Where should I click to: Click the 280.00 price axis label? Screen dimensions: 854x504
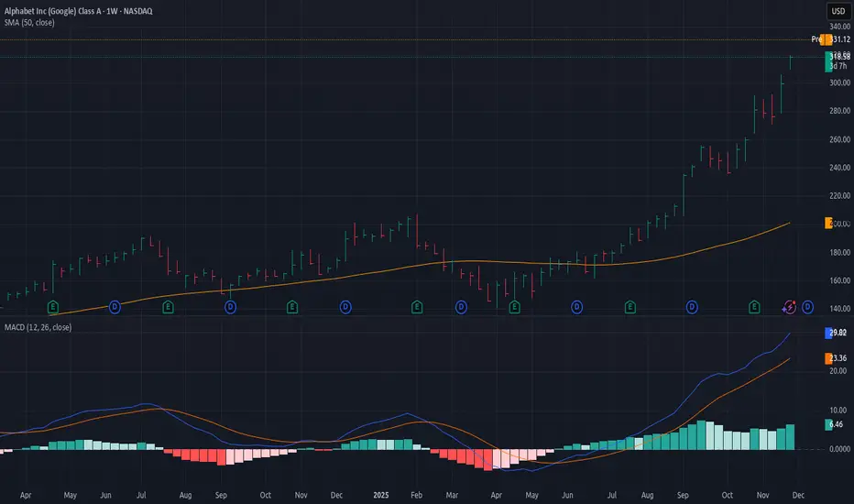(839, 111)
